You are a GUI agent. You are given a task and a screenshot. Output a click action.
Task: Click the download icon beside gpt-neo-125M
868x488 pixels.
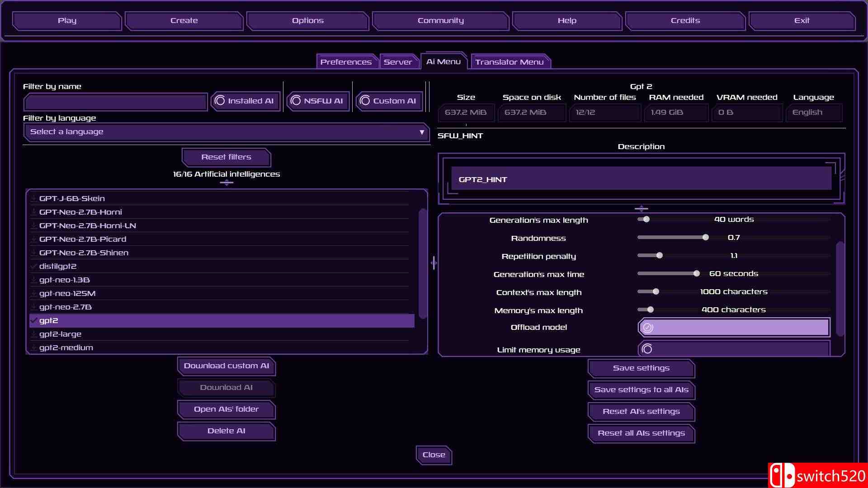(33, 293)
